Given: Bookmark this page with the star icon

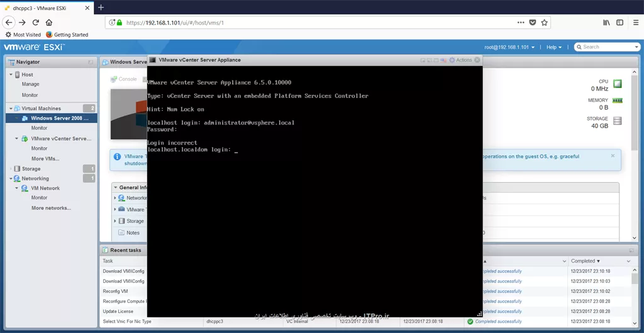Looking at the screenshot, I should [x=544, y=23].
